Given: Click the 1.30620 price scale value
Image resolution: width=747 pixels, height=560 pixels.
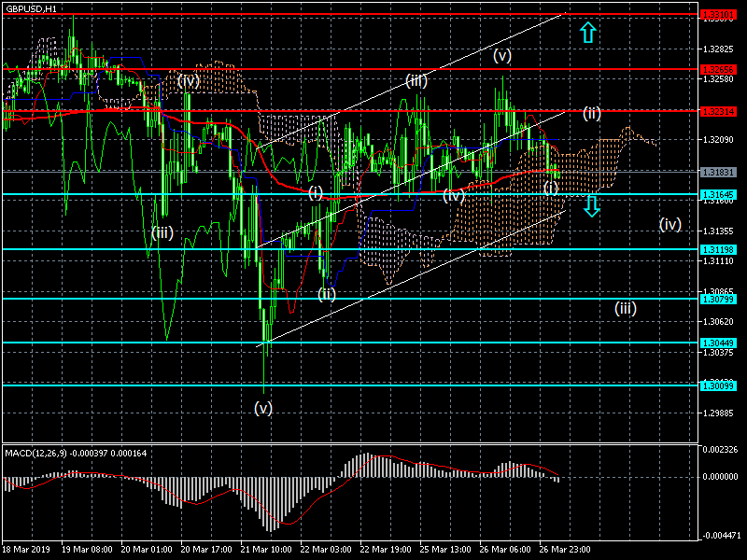Looking at the screenshot, I should point(718,322).
